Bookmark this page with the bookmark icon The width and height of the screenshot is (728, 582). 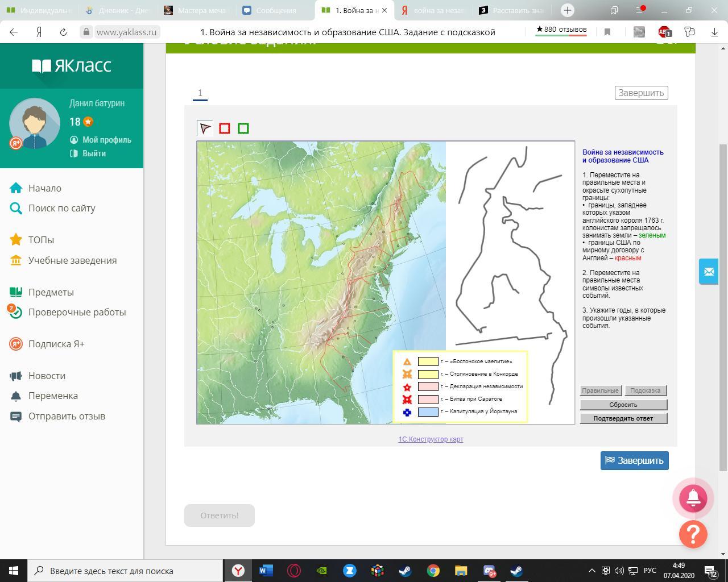point(607,32)
